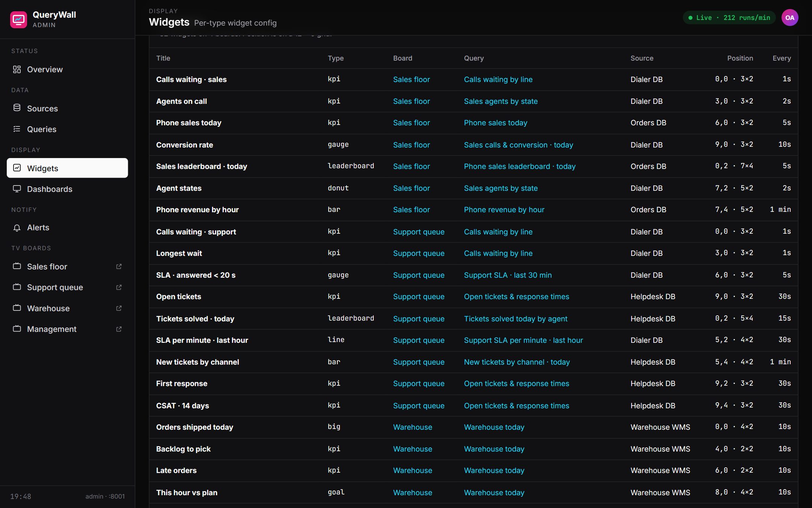Click the Alerts bell icon

pyautogui.click(x=17, y=228)
